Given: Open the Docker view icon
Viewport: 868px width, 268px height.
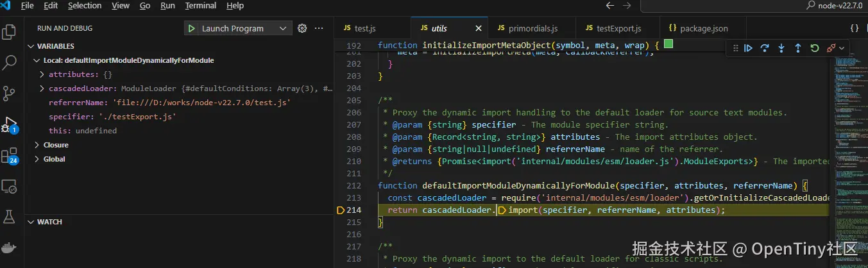Looking at the screenshot, I should 10,247.
